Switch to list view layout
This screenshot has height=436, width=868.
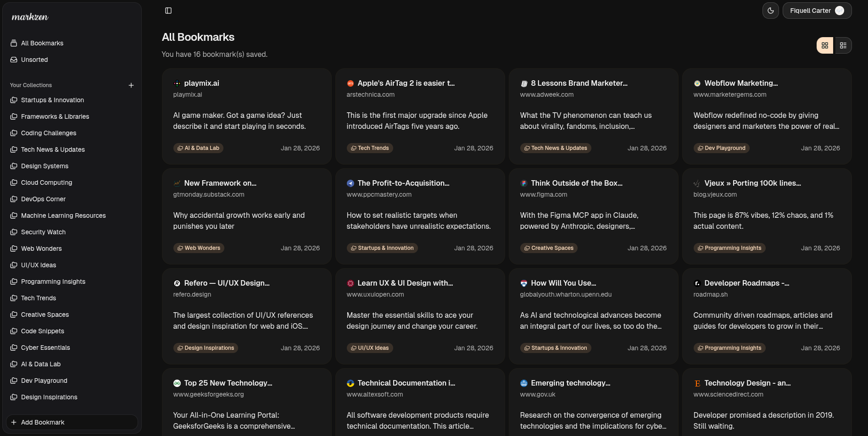pyautogui.click(x=843, y=45)
